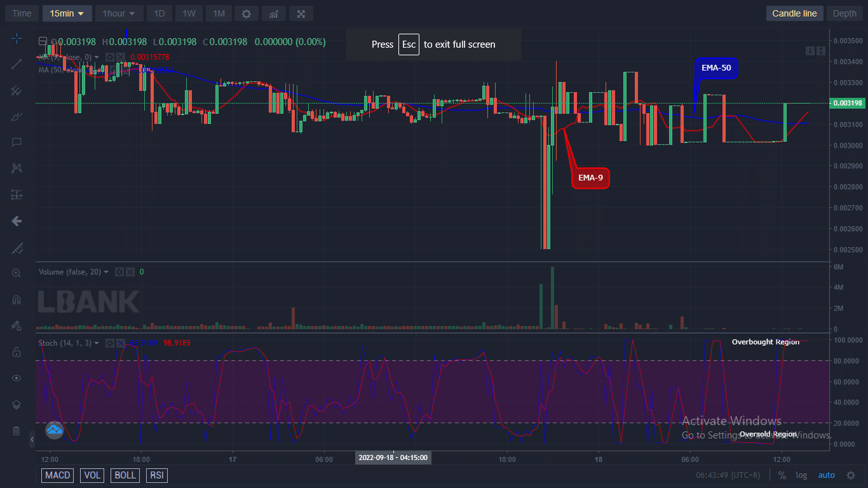This screenshot has width=868, height=488.
Task: Remove the Volume indicator
Action: point(130,272)
